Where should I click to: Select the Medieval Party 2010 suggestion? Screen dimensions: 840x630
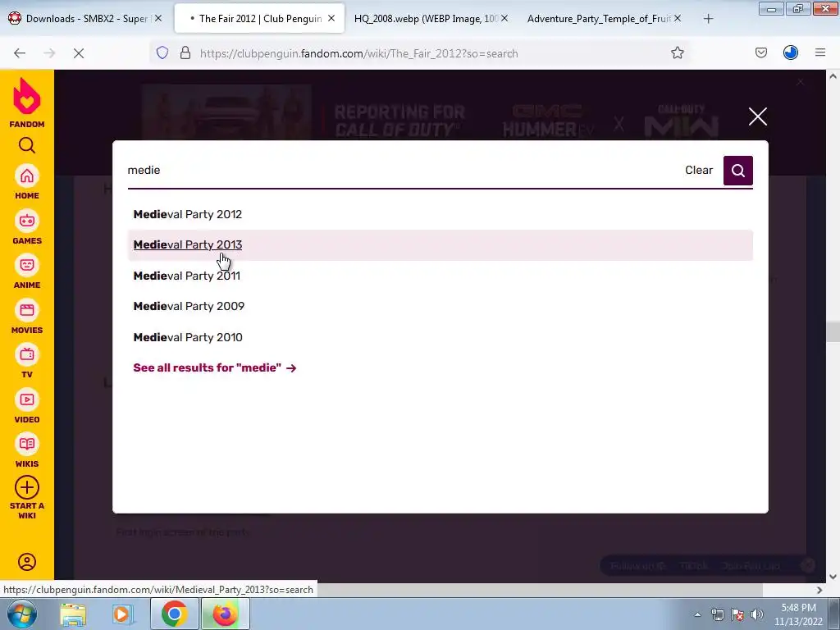440,337
